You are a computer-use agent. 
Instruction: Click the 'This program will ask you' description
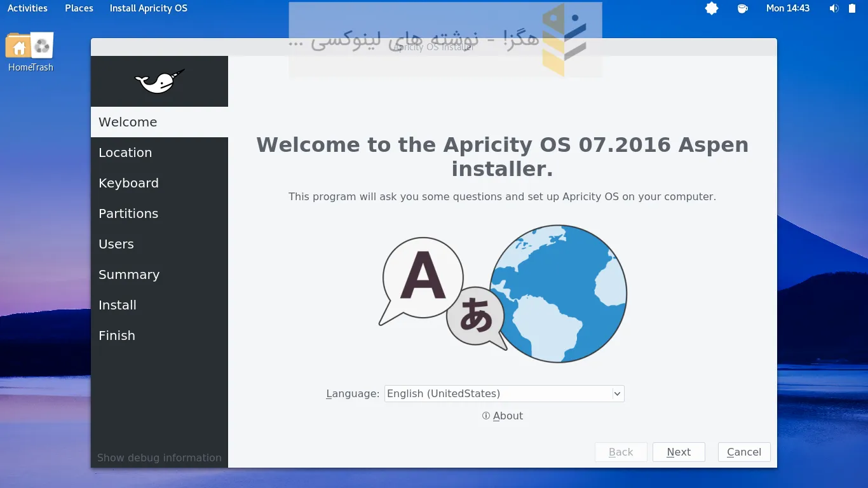(502, 196)
